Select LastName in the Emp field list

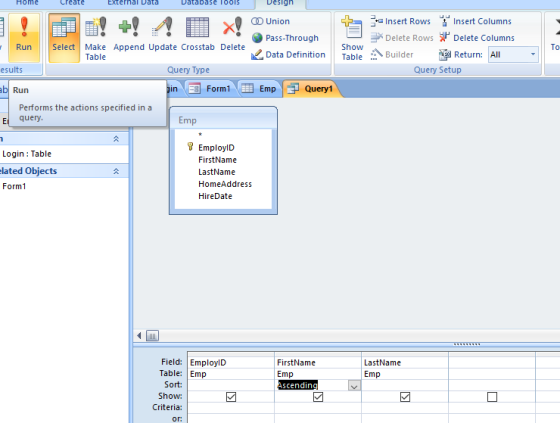point(217,172)
